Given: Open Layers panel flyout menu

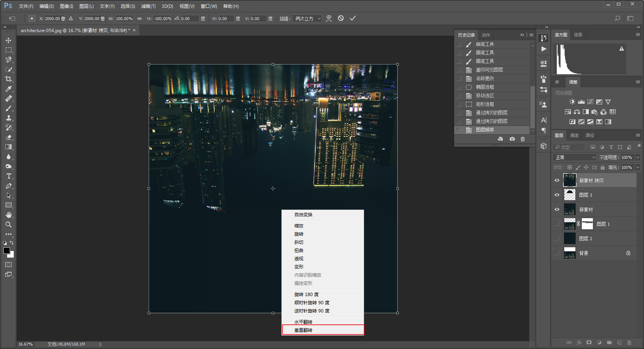Looking at the screenshot, I should (638, 135).
